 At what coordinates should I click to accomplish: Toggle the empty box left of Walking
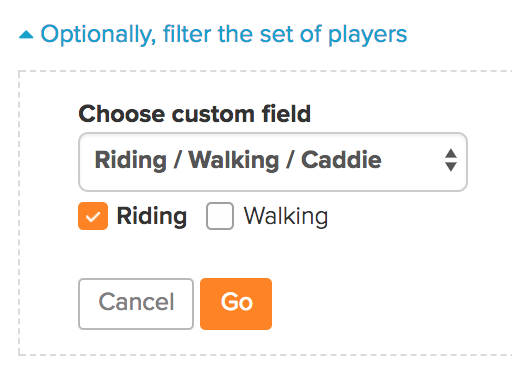(220, 216)
